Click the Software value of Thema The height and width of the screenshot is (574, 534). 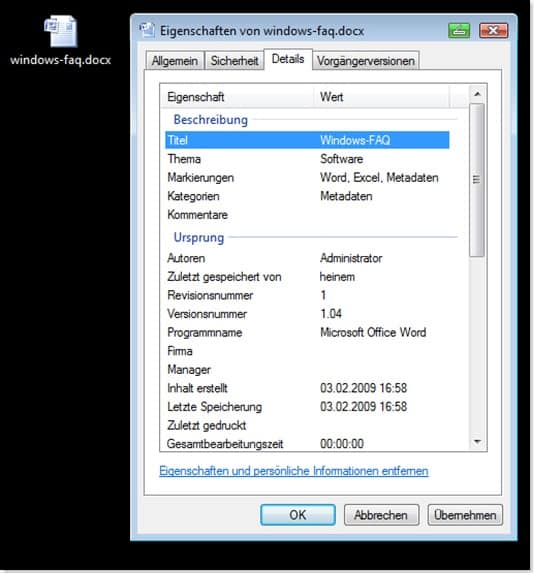coord(341,159)
